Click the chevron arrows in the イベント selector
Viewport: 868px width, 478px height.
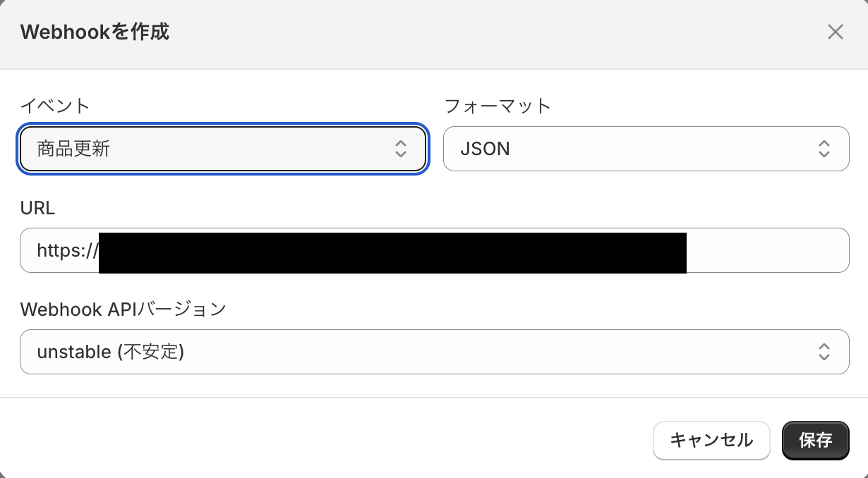click(x=400, y=149)
